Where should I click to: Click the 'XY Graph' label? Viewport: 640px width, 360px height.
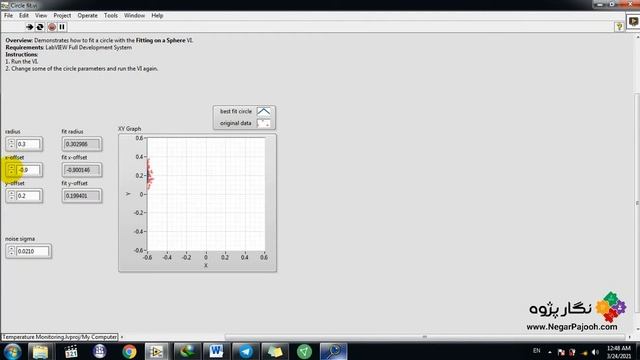pyautogui.click(x=129, y=129)
